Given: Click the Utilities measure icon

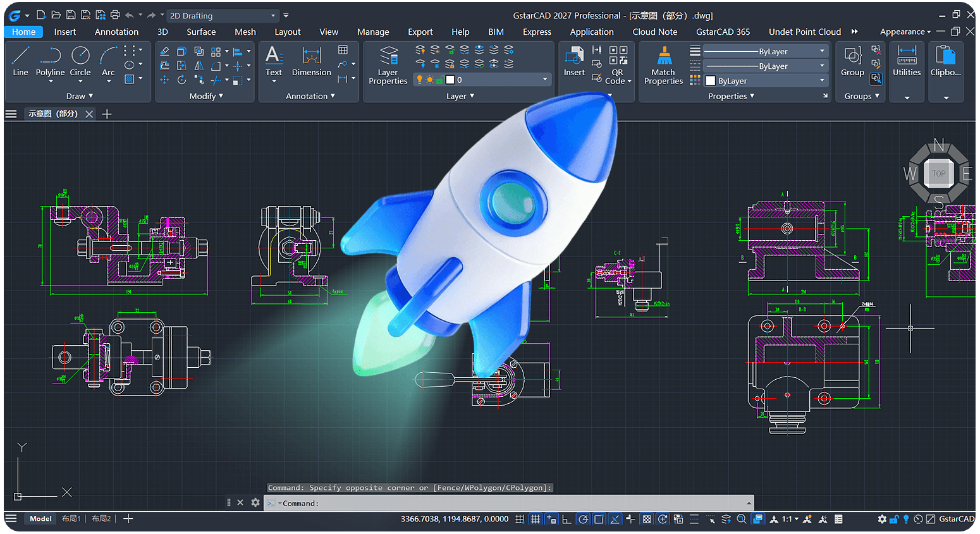Looking at the screenshot, I should click(907, 61).
